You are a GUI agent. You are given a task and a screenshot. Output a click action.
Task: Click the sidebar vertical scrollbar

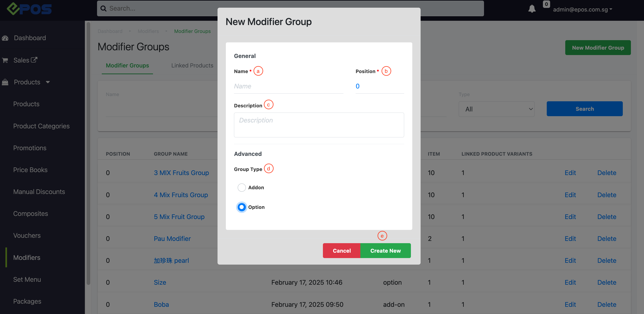pos(88,153)
